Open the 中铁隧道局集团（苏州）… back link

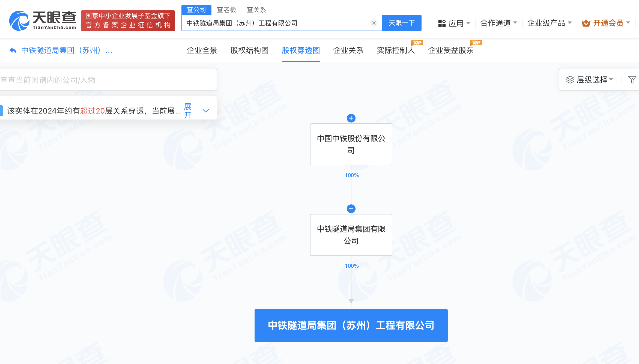[67, 50]
